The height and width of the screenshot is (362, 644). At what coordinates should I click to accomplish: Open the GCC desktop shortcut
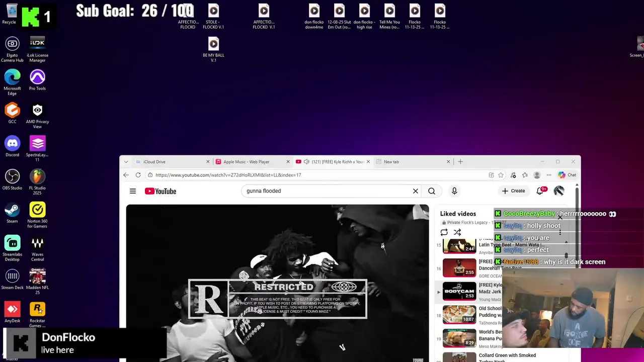click(12, 114)
